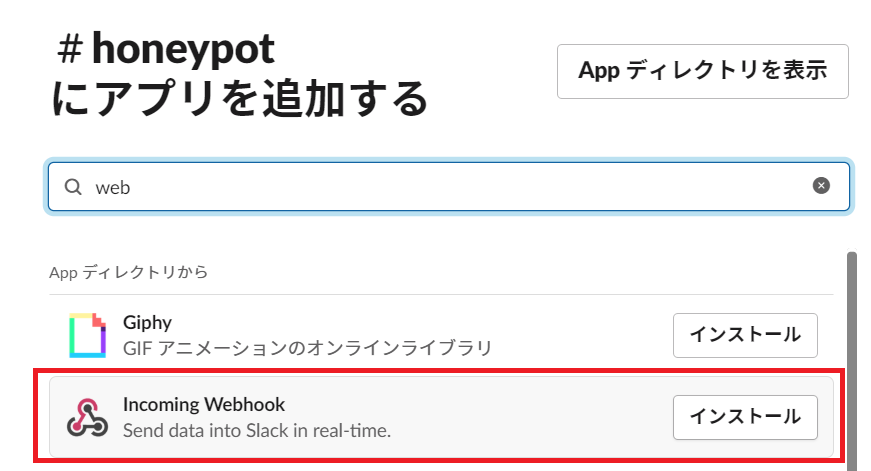This screenshot has height=471, width=871.
Task: Click the magnifying glass search icon
Action: (x=73, y=187)
